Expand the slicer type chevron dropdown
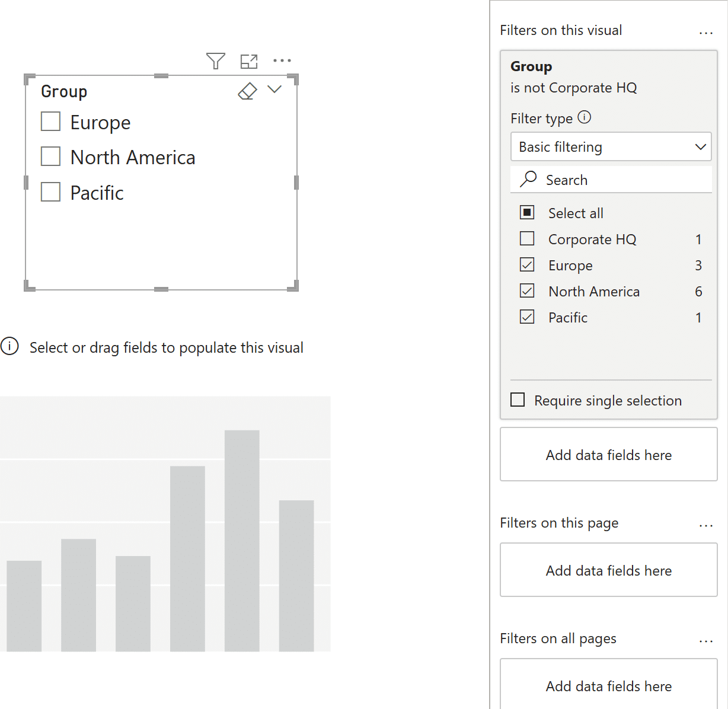 tap(274, 90)
